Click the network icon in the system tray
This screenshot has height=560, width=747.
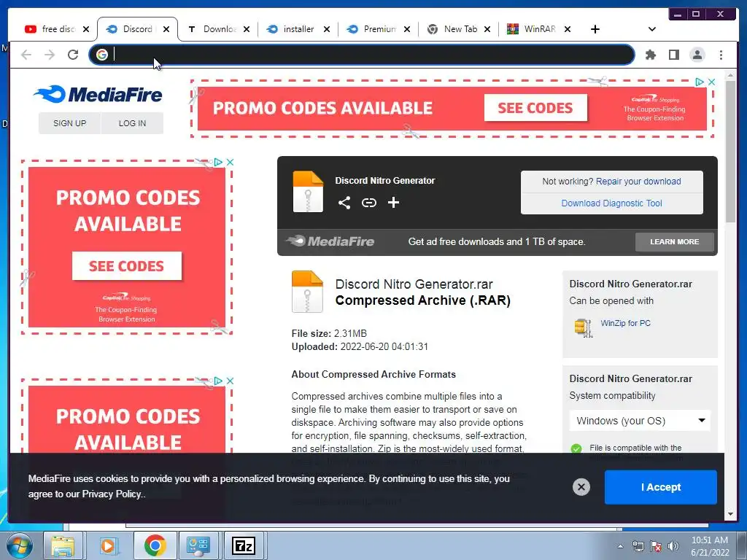pos(638,547)
